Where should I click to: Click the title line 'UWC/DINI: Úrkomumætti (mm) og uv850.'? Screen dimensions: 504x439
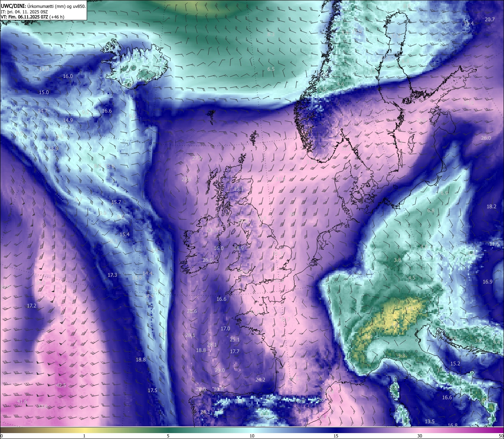pos(43,6)
